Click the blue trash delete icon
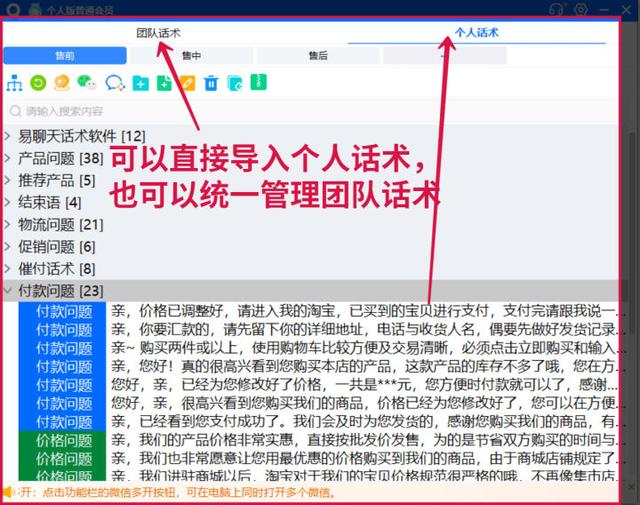 click(211, 83)
